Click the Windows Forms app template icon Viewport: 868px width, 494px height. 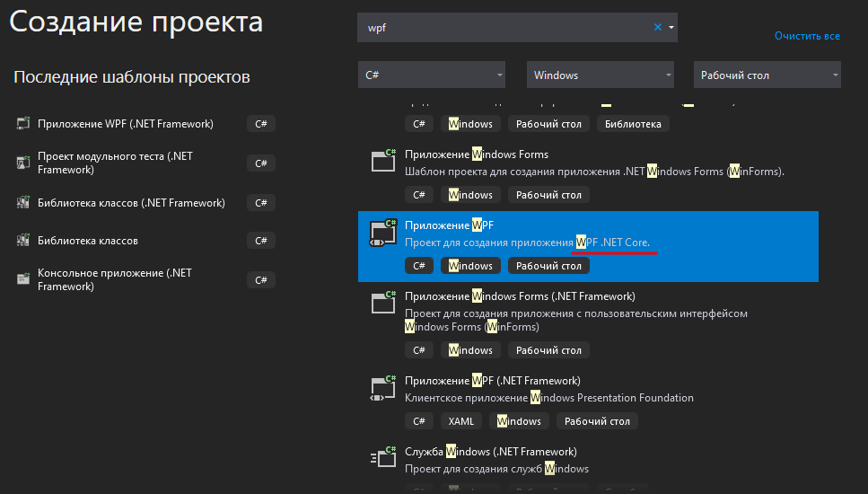click(x=384, y=161)
